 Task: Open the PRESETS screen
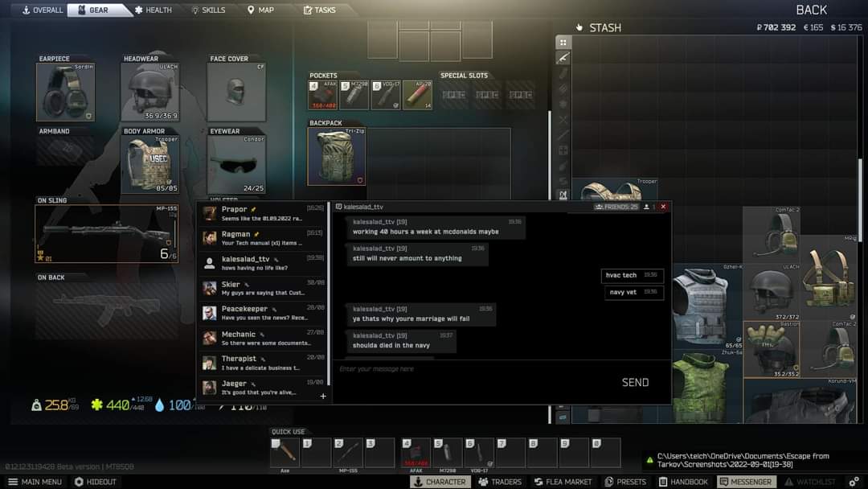point(625,482)
